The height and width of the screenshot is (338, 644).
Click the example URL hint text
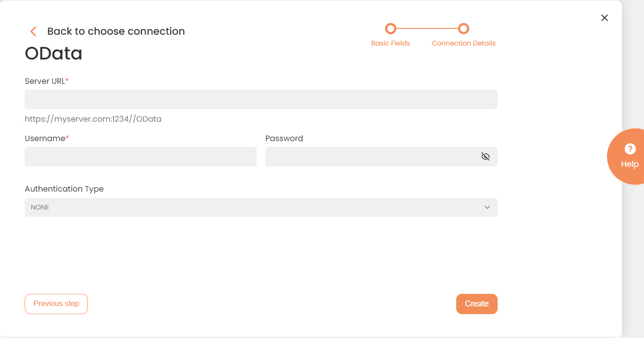pyautogui.click(x=93, y=119)
